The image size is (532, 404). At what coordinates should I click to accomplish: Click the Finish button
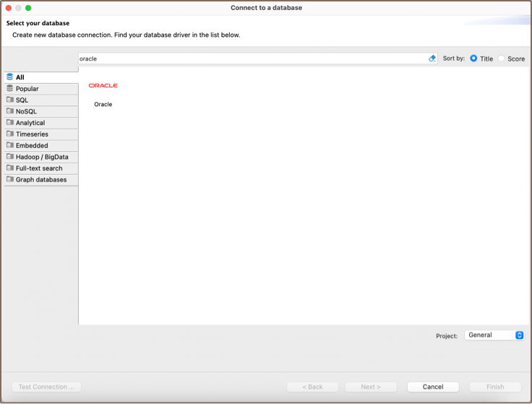[495, 387]
